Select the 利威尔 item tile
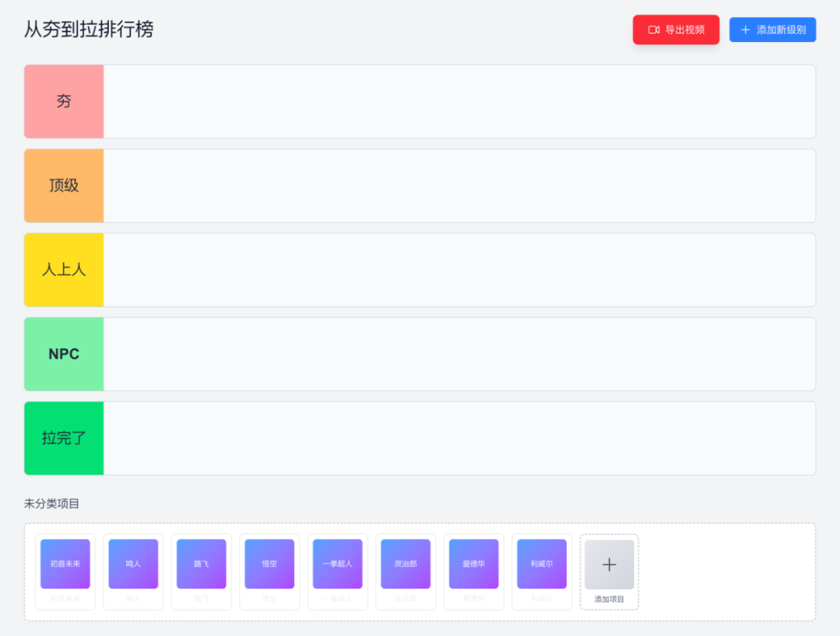This screenshot has width=840, height=636. (x=541, y=563)
